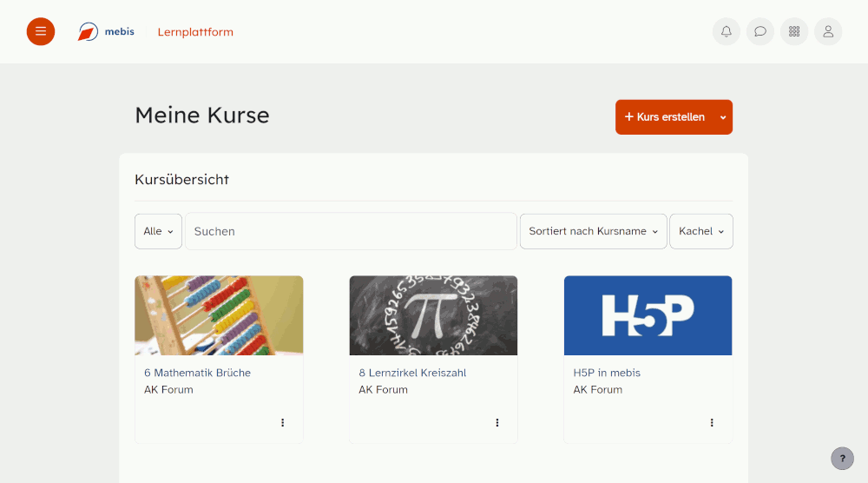
Task: Open the H5P in mebis course link
Action: 607,373
